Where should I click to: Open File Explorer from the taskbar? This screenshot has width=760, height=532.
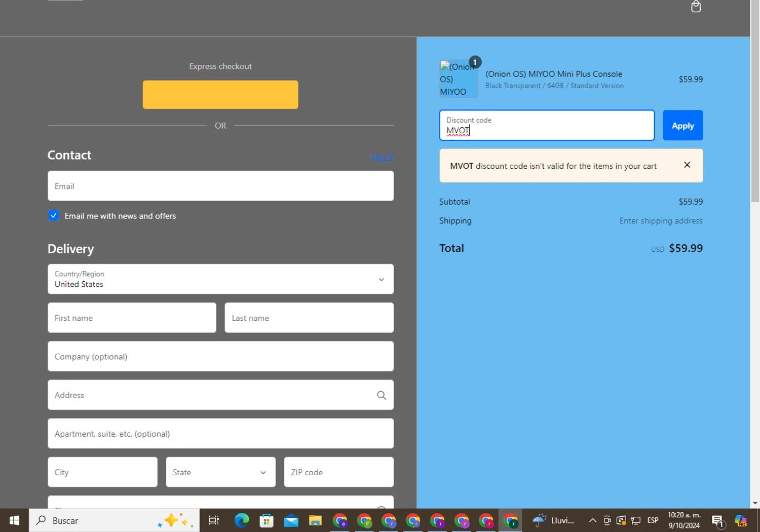[315, 520]
